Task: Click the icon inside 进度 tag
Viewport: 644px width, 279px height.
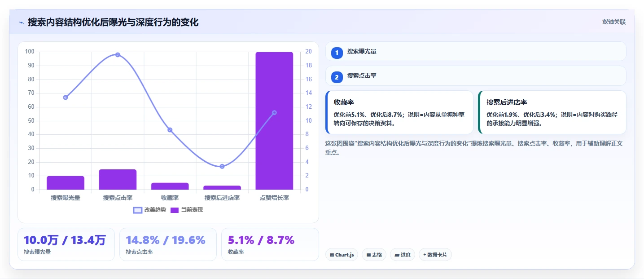Action: click(397, 255)
